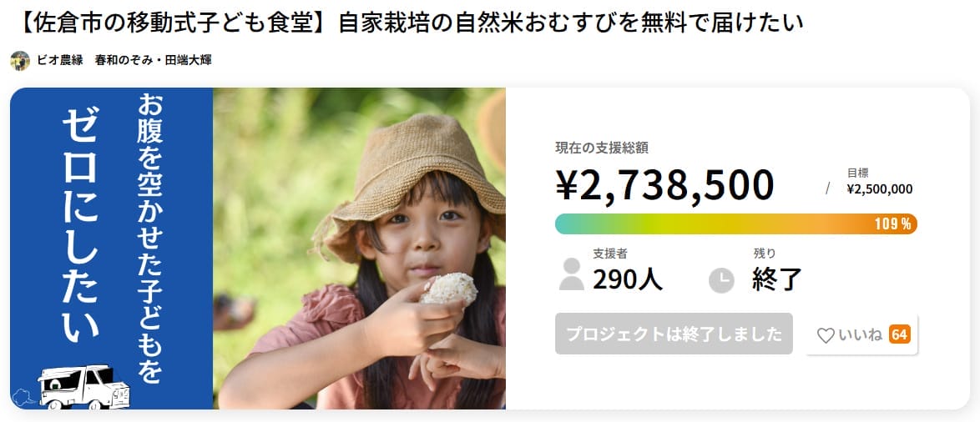
Task: Click the author avatar next to ビオ農縁
Action: pos(20,61)
